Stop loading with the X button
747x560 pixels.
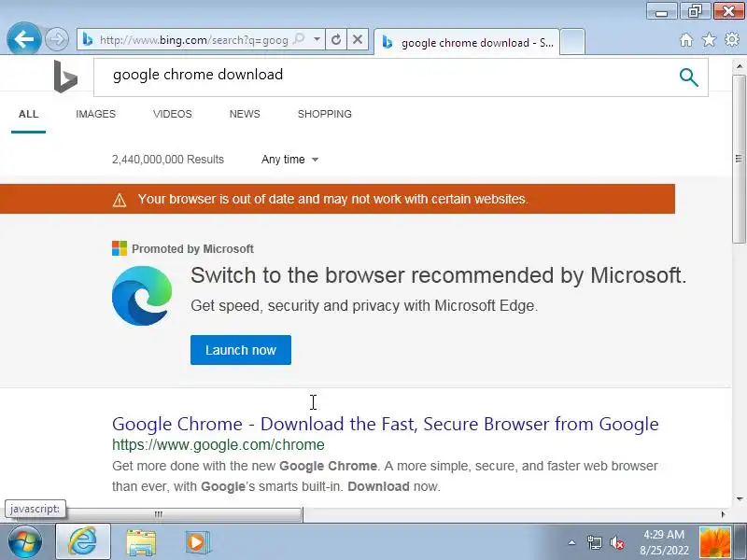click(x=358, y=39)
